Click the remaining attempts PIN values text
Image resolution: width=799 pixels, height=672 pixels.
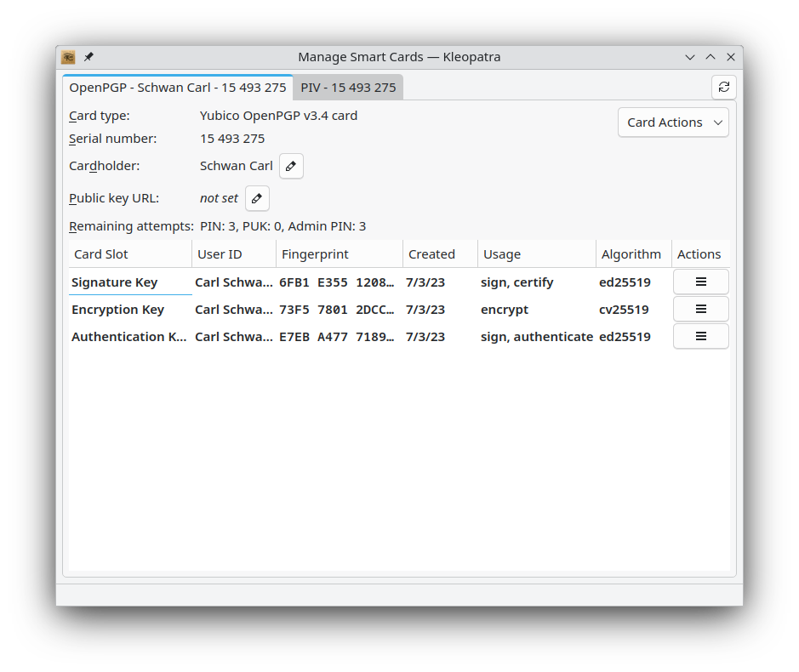pos(283,226)
